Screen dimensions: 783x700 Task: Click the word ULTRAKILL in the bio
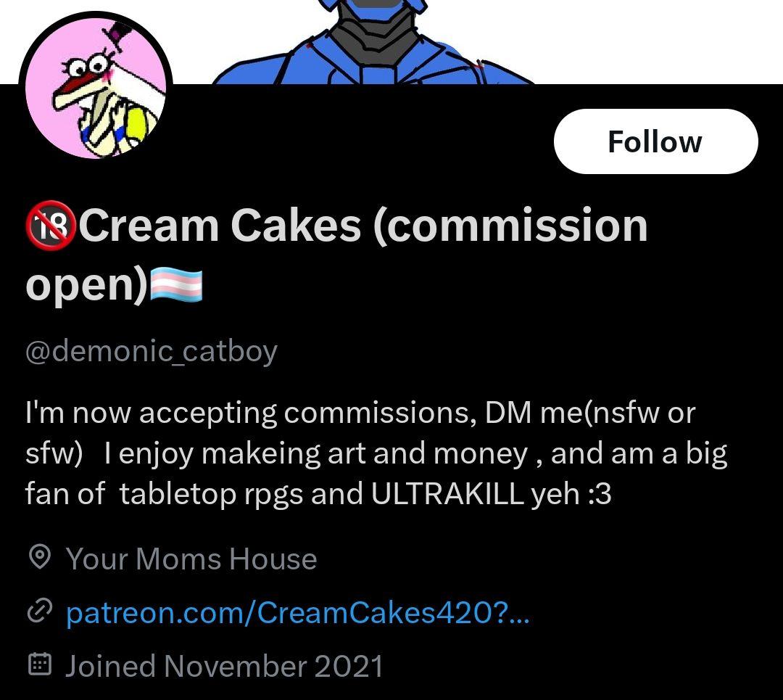coord(447,494)
